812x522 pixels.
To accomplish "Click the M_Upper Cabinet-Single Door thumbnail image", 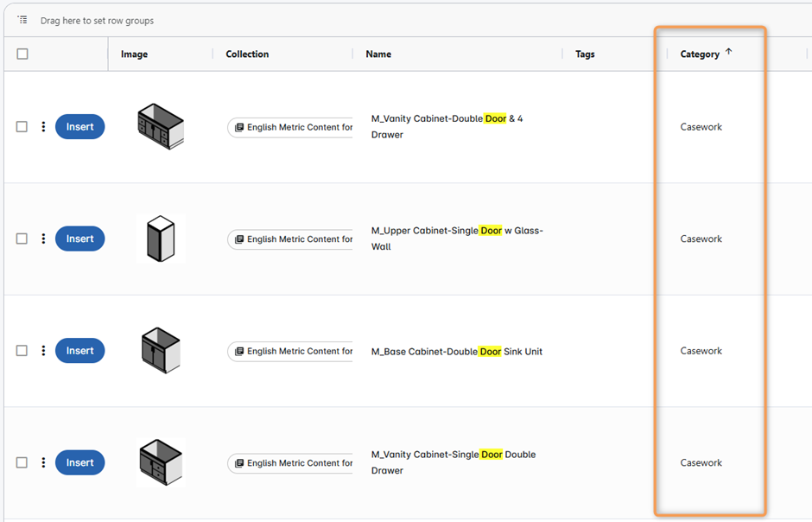I will point(161,239).
